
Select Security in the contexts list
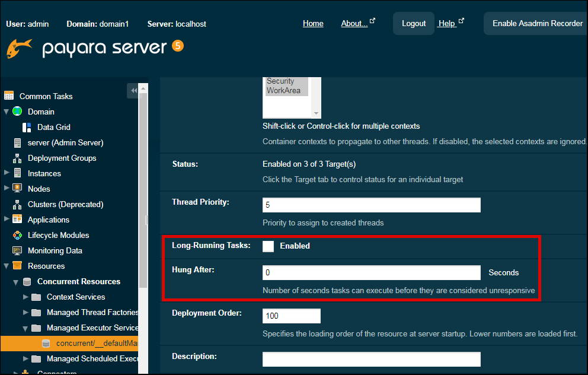click(280, 81)
